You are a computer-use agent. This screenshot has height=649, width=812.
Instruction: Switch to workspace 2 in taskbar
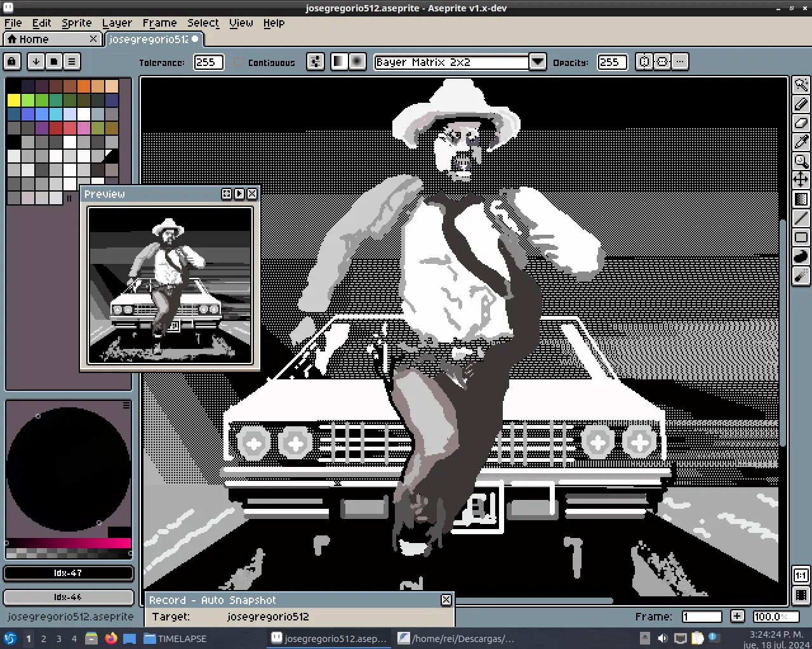(x=44, y=639)
